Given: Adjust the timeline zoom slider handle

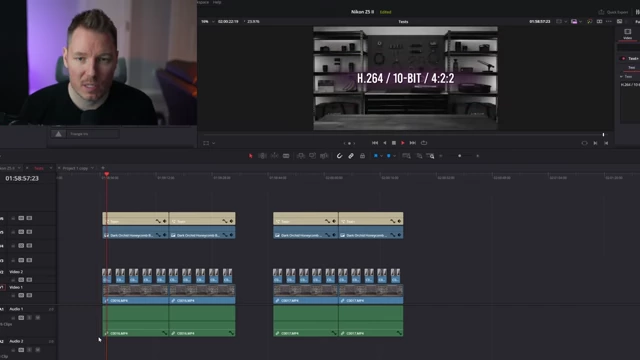Looking at the screenshot, I should point(460,156).
